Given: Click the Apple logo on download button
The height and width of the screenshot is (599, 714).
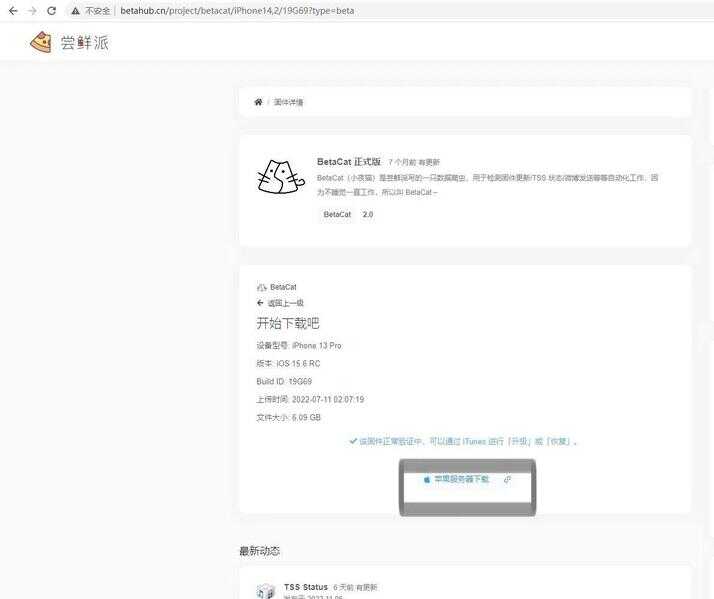Looking at the screenshot, I should [426, 480].
